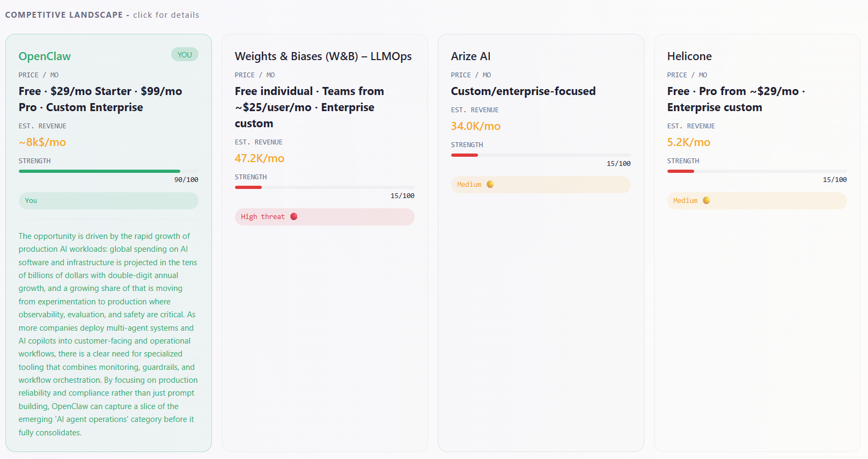Image resolution: width=868 pixels, height=459 pixels.
Task: Click the Competitive Landscape section header
Action: 64,15
